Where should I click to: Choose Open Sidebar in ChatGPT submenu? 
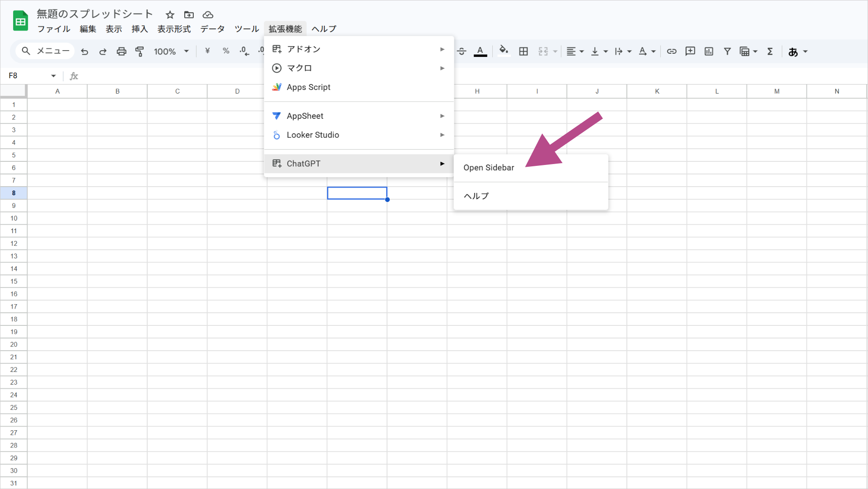point(531,168)
